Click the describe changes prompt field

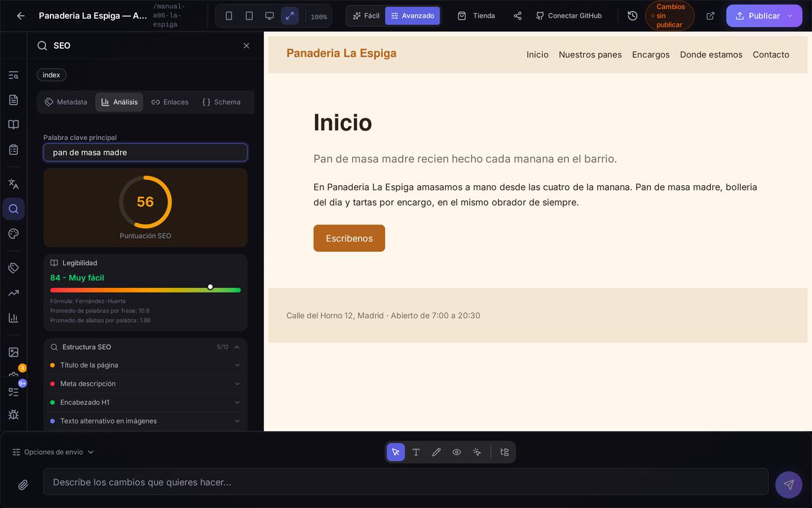pyautogui.click(x=406, y=482)
